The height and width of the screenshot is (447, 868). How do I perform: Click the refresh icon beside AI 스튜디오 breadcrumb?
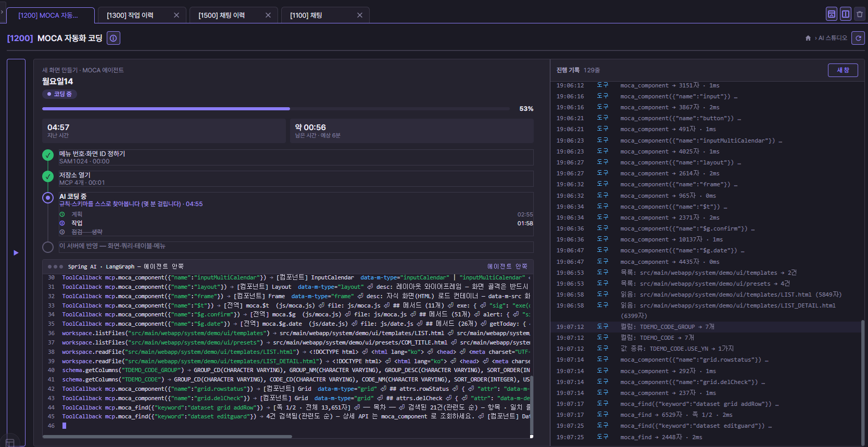tap(858, 38)
